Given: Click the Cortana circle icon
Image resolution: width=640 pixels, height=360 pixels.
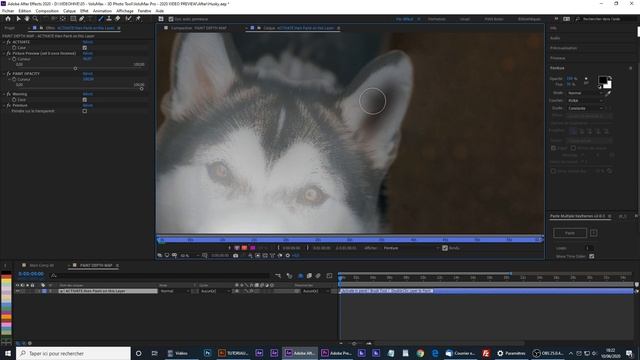Looking at the screenshot, I should coord(138,353).
